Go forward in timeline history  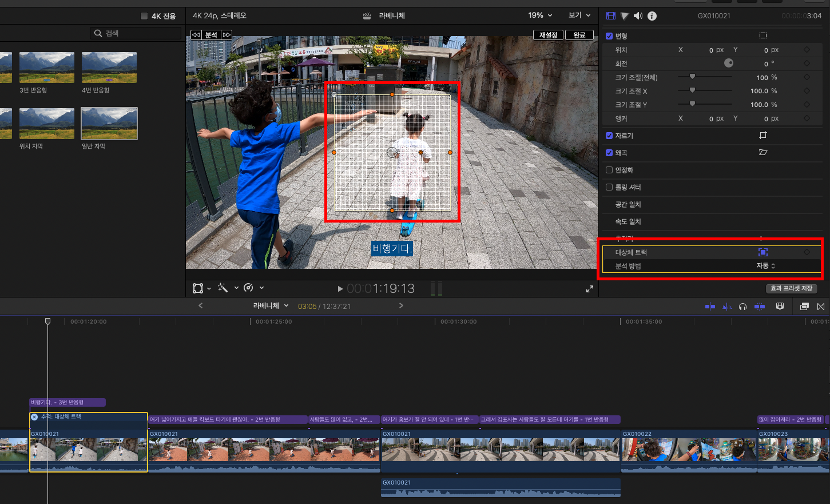click(401, 306)
